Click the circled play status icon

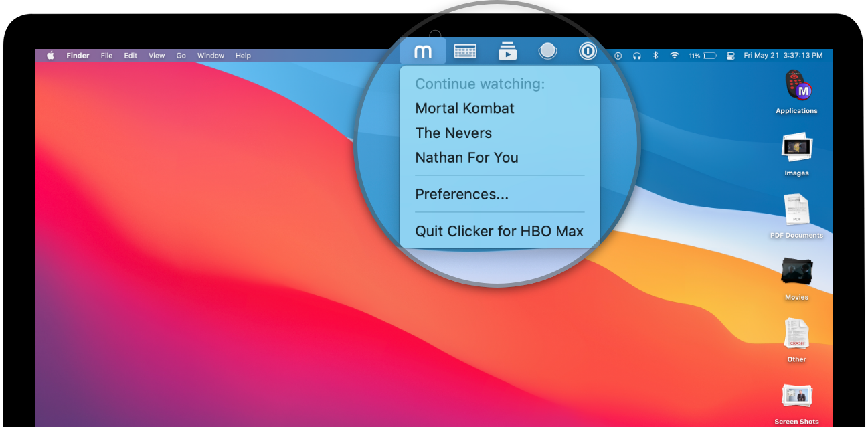click(x=618, y=56)
